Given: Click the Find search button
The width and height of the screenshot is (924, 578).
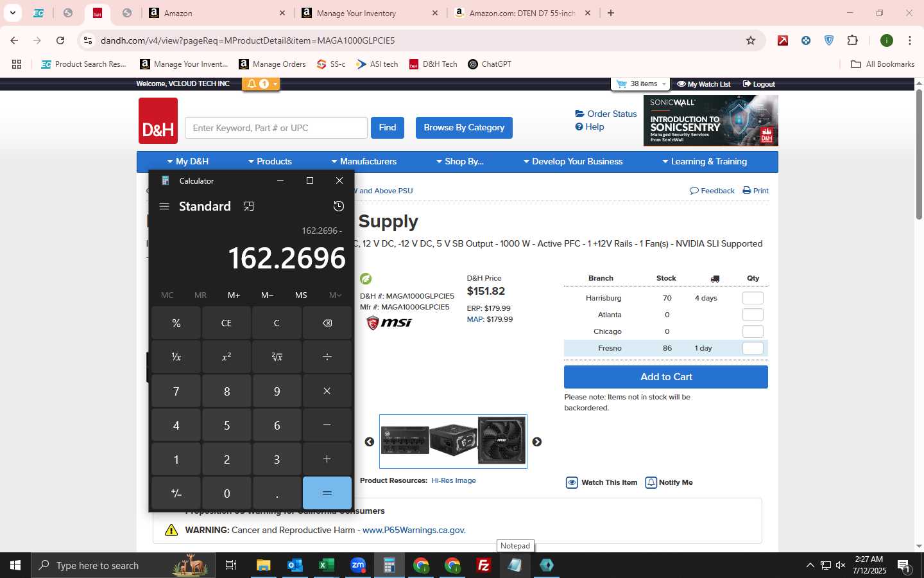Looking at the screenshot, I should (388, 127).
